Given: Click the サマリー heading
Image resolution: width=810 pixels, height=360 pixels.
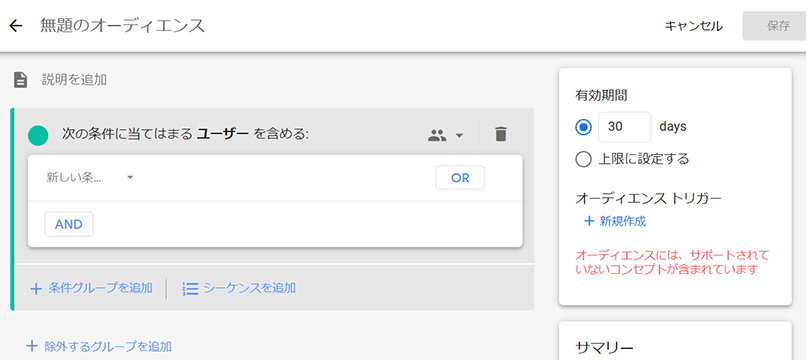Looking at the screenshot, I should 604,348.
